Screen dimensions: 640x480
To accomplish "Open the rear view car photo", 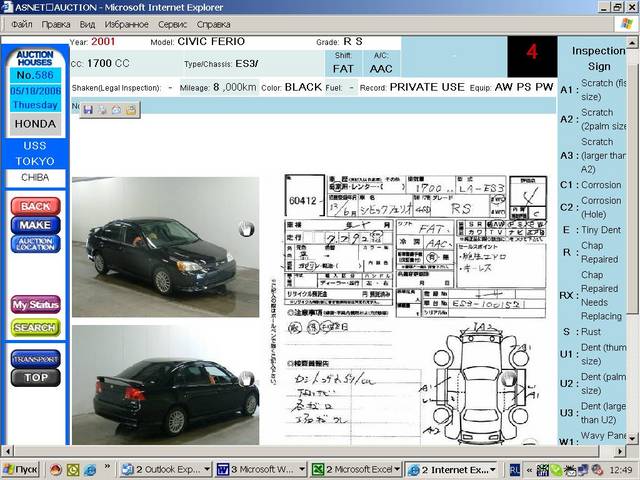I will 165,385.
